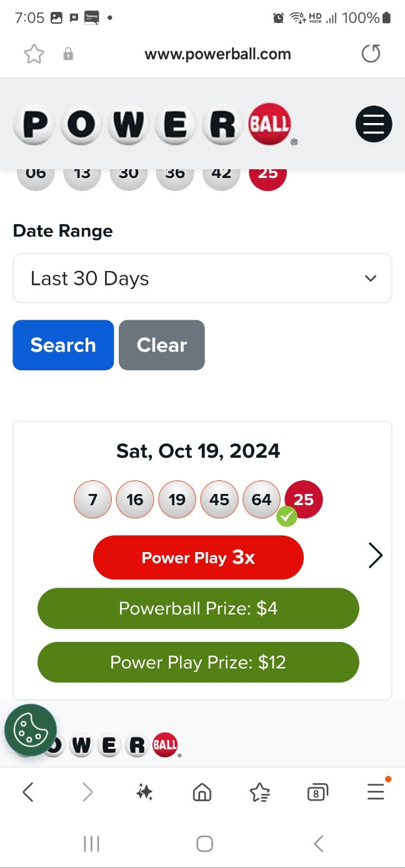Tap the lock site security icon

68,54
